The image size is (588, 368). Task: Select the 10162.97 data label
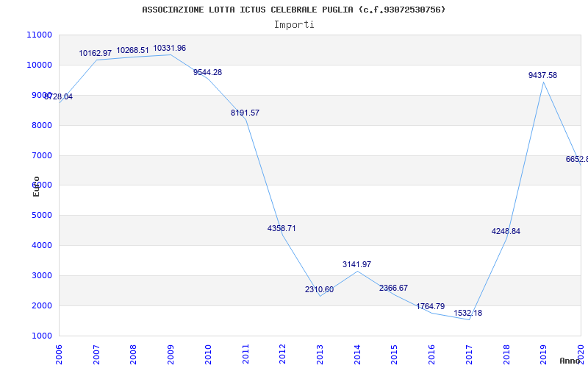click(96, 53)
